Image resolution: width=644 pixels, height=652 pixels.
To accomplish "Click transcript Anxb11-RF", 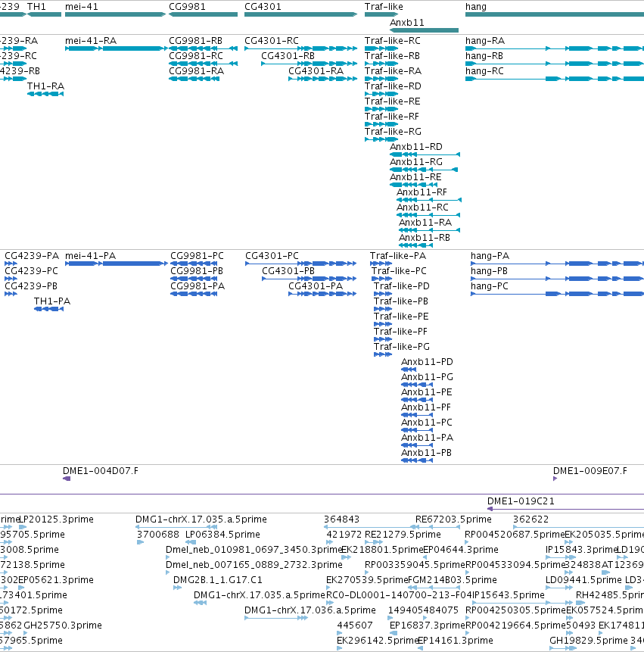I will coord(429,200).
